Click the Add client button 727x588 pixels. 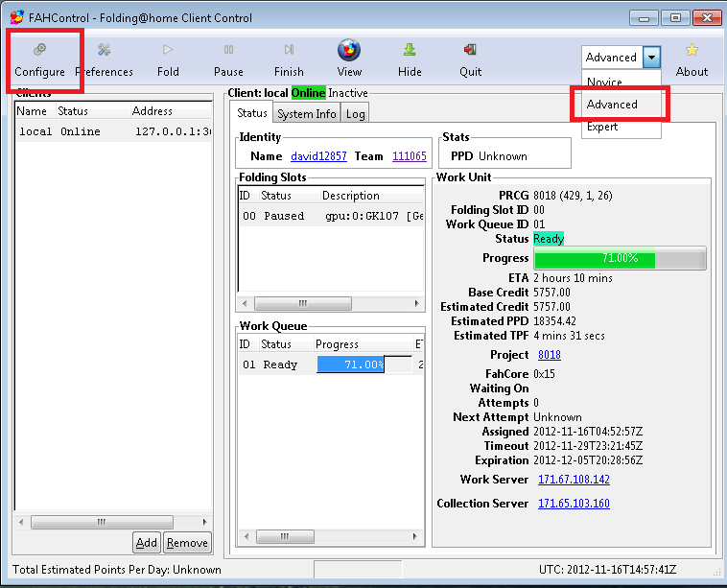coord(146,543)
